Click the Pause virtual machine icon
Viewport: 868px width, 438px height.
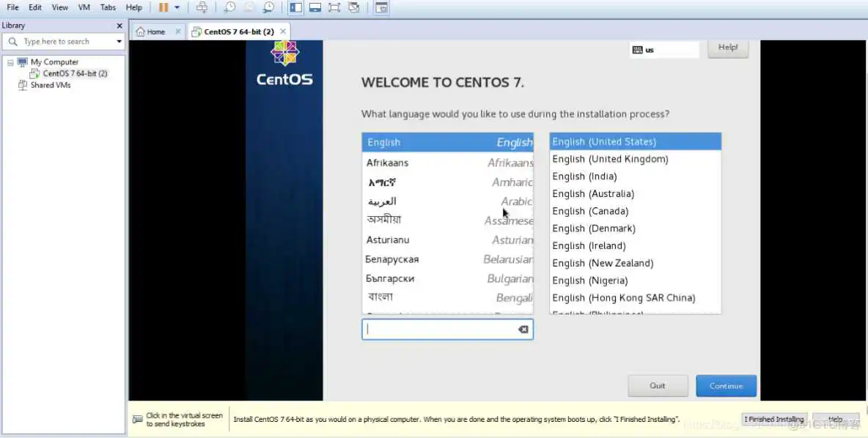coord(163,7)
